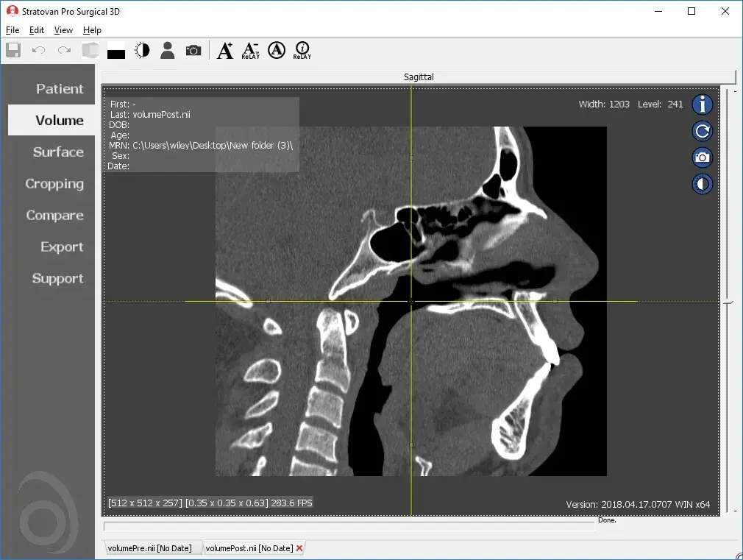743x560 pixels.
Task: Click the A- ReLAY decrease font icon
Action: click(x=250, y=50)
